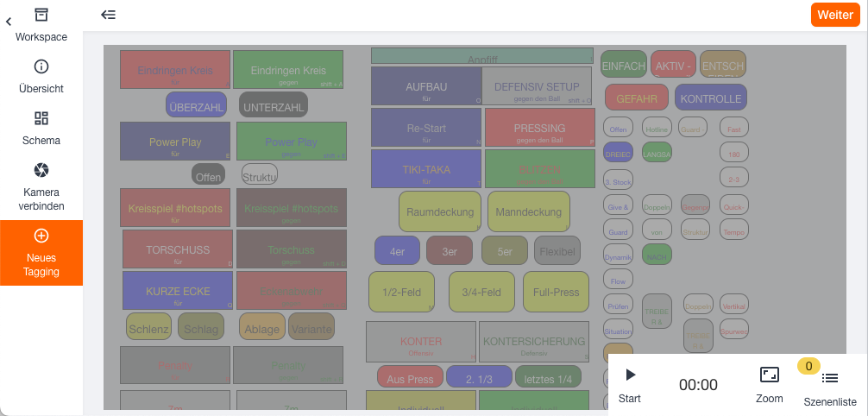Viewport: 868px width, 416px height.
Task: Toggle the Flexibel tag
Action: tap(557, 250)
